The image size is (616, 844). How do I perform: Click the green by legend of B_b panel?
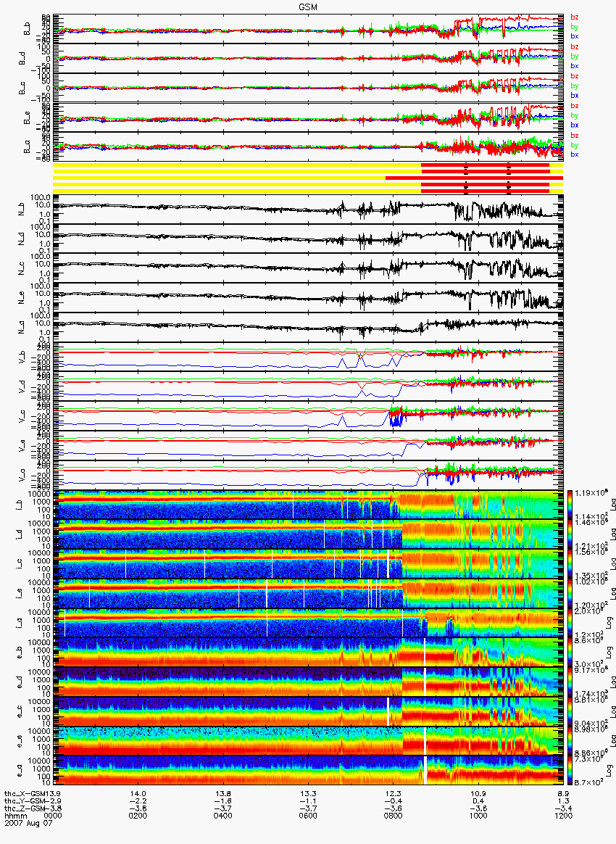(574, 27)
